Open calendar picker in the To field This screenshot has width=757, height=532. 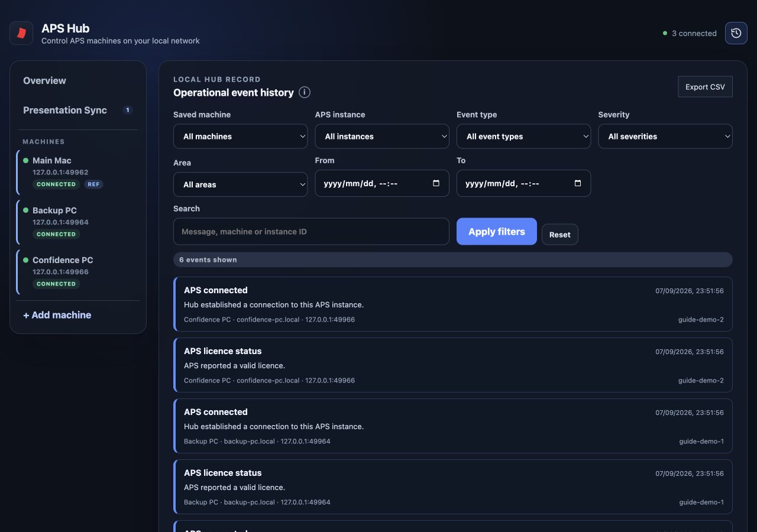[578, 183]
